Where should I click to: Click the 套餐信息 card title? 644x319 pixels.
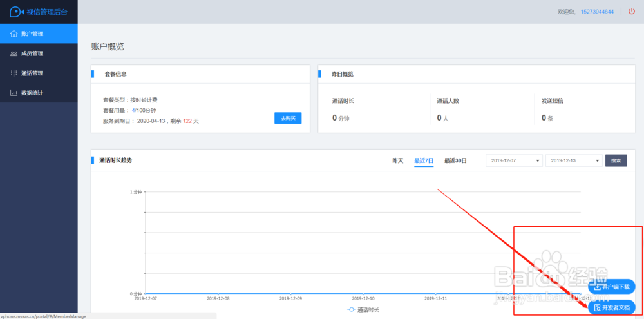coord(115,74)
